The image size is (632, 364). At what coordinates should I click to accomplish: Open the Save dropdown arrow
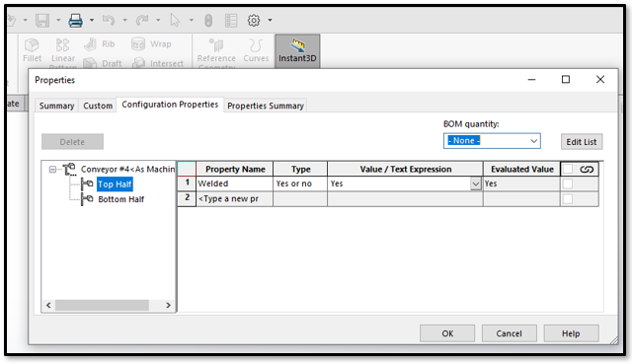coord(58,20)
